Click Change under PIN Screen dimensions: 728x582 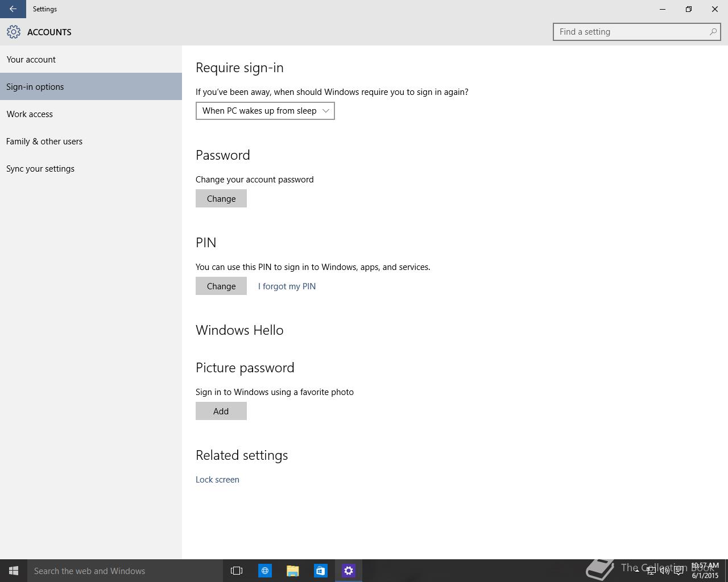(221, 286)
